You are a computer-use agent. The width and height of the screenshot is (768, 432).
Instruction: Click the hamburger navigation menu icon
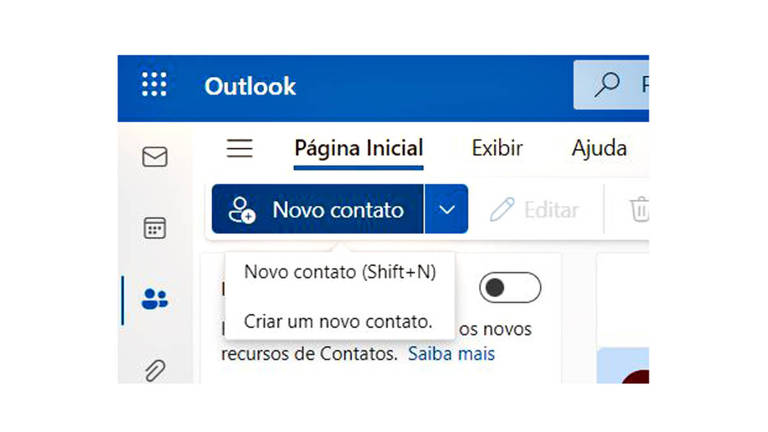240,148
